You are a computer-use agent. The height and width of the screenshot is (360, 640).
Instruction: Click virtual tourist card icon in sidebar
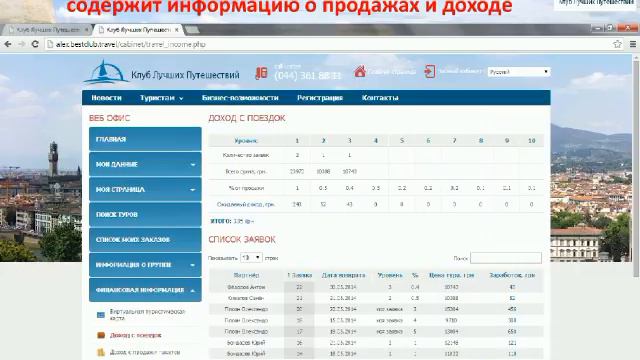(101, 315)
